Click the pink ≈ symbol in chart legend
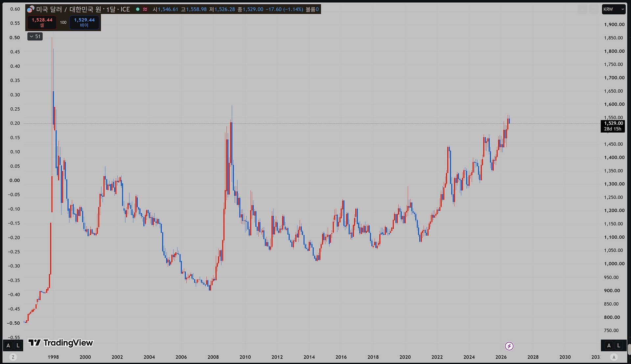 145,9
